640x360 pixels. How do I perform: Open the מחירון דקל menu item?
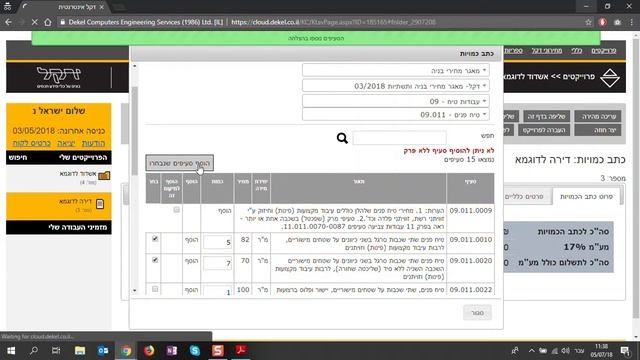tap(547, 50)
